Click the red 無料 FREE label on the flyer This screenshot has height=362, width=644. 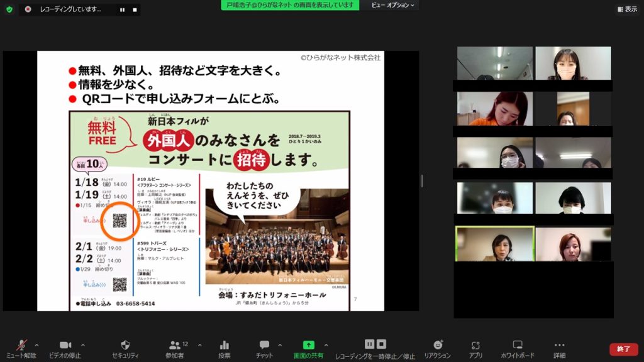tap(102, 133)
